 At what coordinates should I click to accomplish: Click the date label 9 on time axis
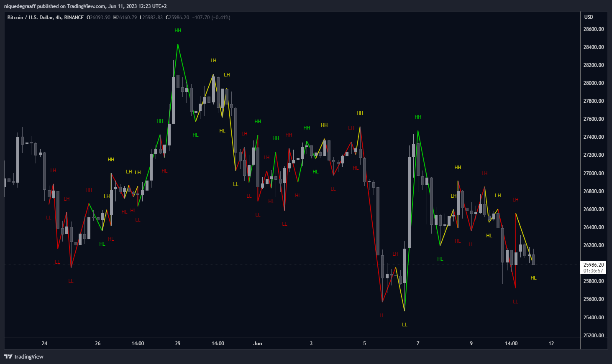471,344
